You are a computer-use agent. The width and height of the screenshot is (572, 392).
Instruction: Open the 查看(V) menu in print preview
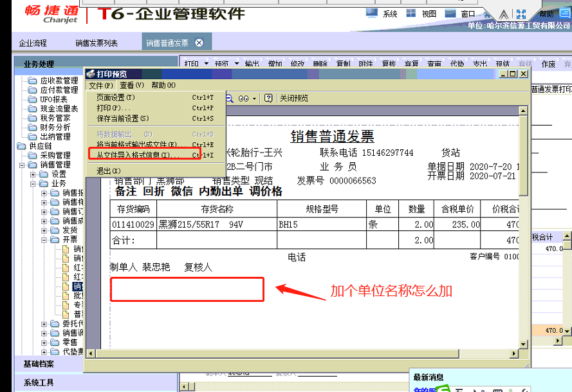132,86
